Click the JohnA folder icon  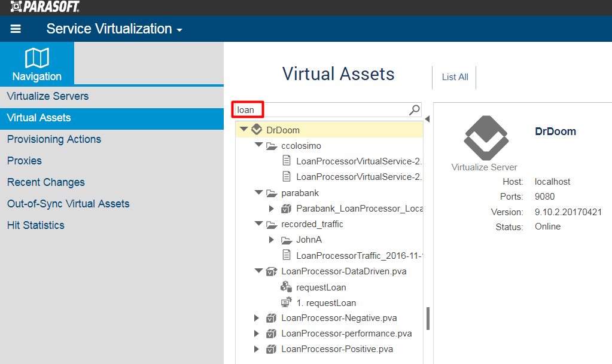[287, 240]
